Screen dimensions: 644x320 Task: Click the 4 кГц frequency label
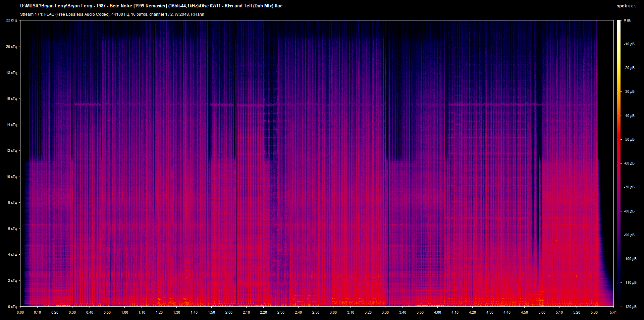[x=12, y=254]
